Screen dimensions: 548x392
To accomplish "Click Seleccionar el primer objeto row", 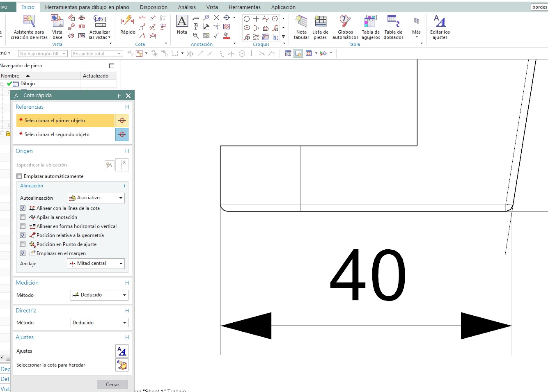I will pos(65,121).
